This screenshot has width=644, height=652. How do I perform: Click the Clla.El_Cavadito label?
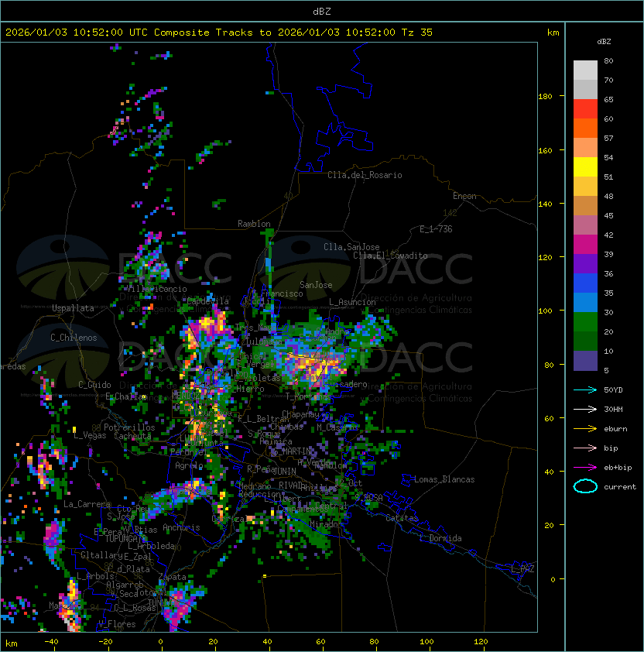point(390,256)
